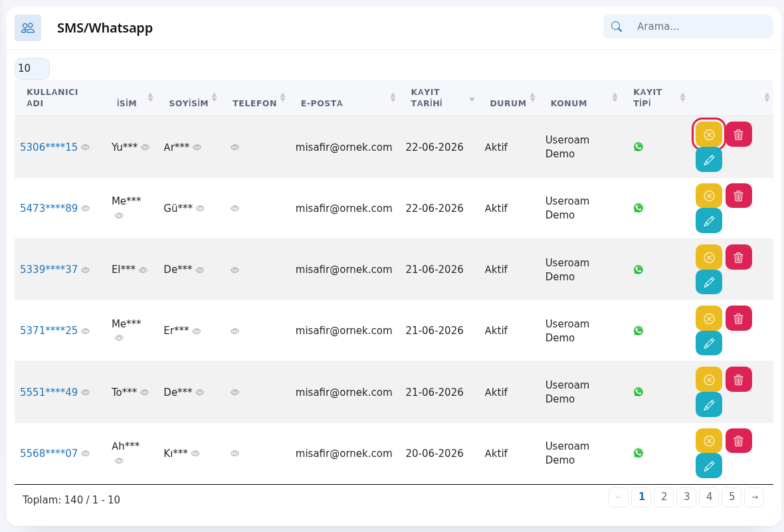
Task: Click the WhatsApp icon in the 5473****89 row
Action: pyautogui.click(x=638, y=208)
